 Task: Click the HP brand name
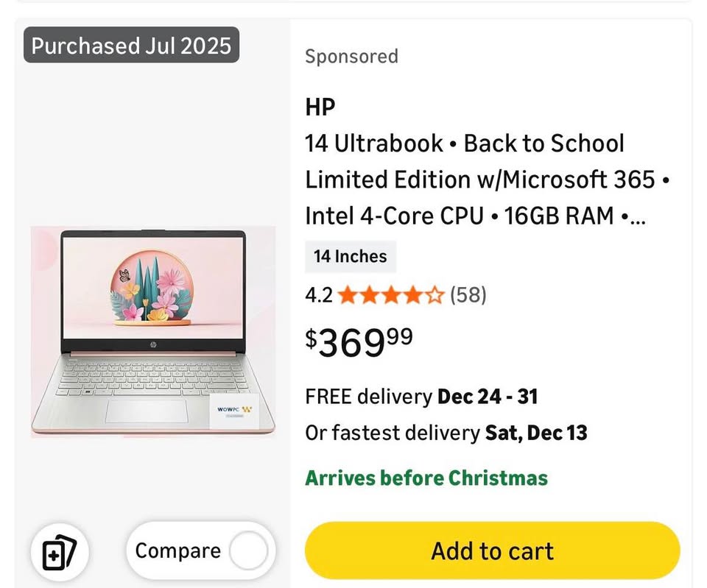pos(320,107)
